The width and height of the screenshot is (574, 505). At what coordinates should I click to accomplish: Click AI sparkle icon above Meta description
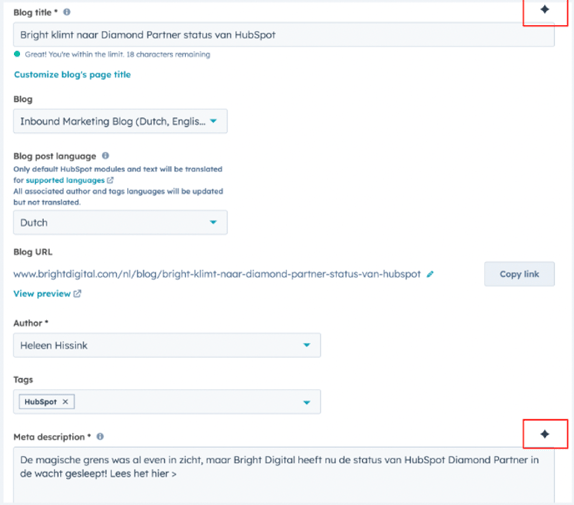point(545,434)
